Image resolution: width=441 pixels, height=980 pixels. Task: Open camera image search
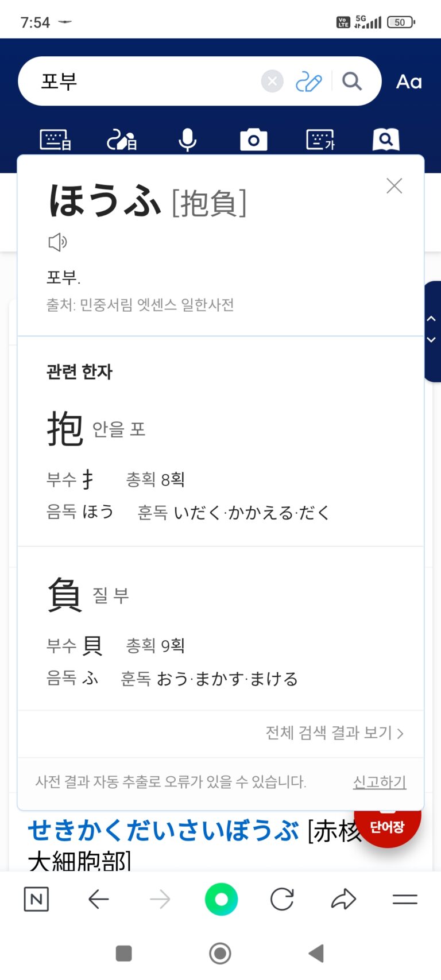pyautogui.click(x=253, y=140)
